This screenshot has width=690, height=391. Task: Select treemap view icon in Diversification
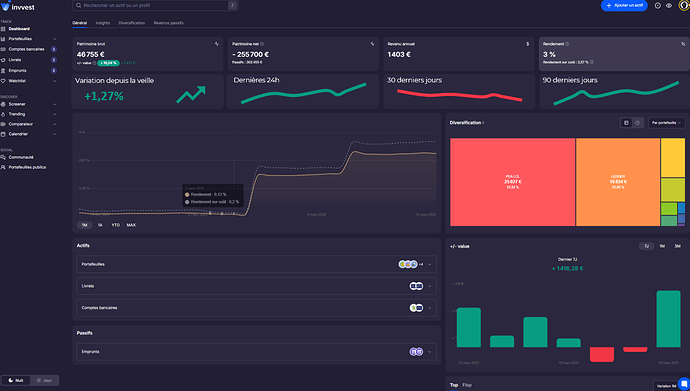[x=626, y=123]
